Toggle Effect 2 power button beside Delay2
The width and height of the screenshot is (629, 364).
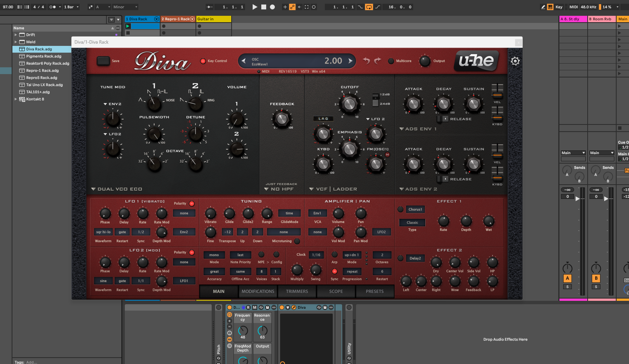coord(400,258)
